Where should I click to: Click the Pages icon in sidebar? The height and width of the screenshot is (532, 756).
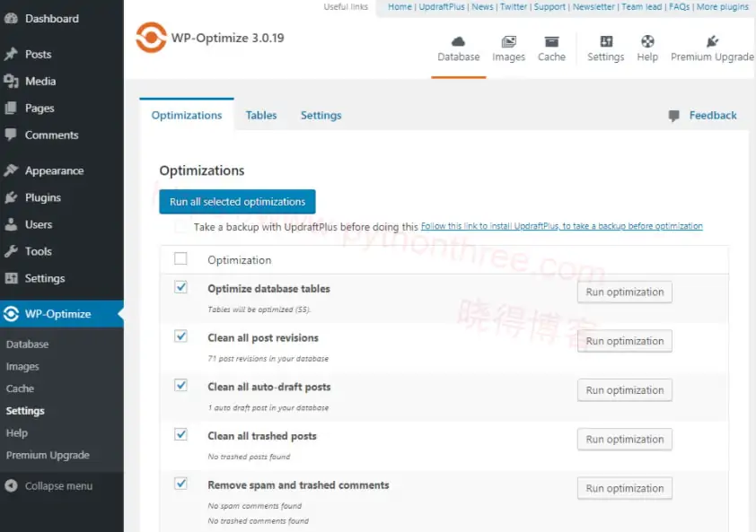(x=11, y=108)
